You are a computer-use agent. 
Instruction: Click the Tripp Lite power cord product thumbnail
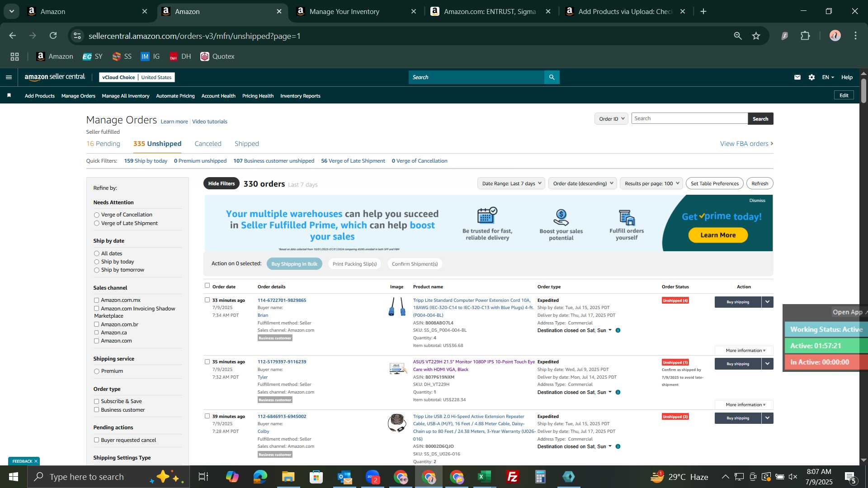(x=397, y=307)
